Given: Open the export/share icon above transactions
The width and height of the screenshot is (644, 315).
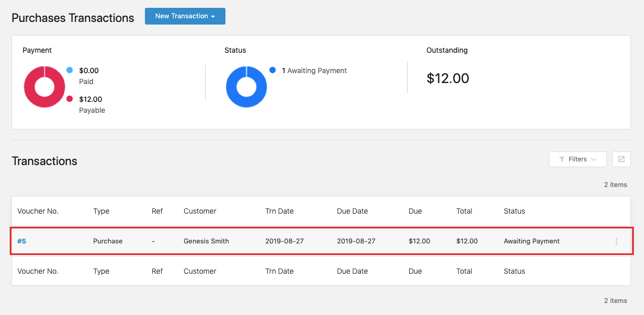Looking at the screenshot, I should [621, 159].
